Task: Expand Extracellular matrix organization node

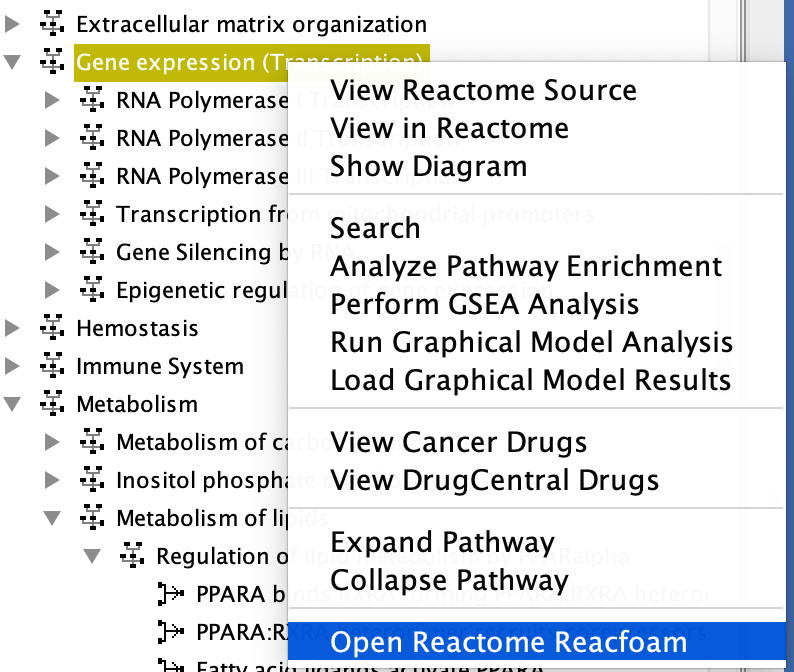Action: click(x=12, y=24)
